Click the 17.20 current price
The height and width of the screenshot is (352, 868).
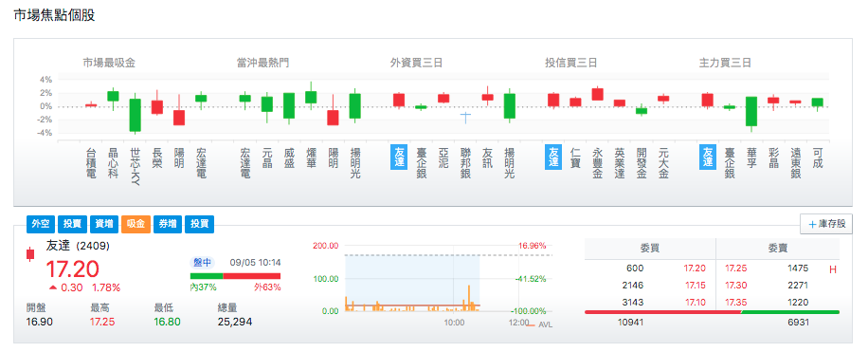click(73, 270)
